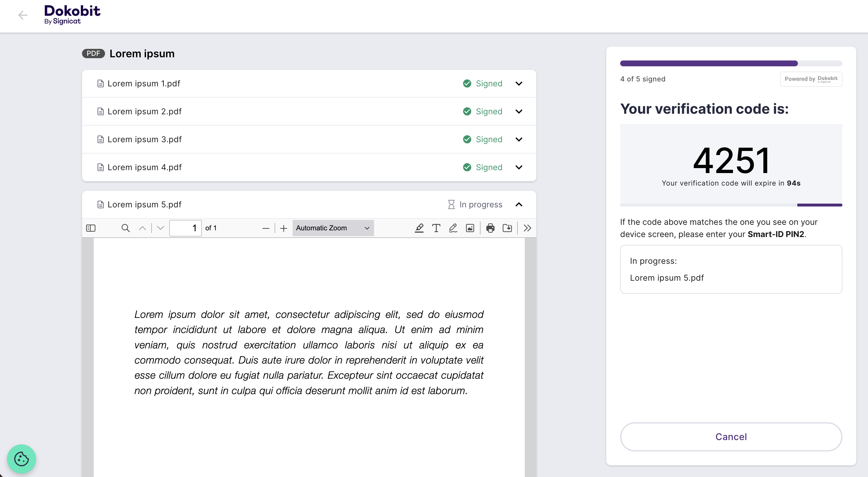The image size is (868, 477).
Task: Click Signed status of Lorem ipsum 4.pdf
Action: (x=489, y=168)
